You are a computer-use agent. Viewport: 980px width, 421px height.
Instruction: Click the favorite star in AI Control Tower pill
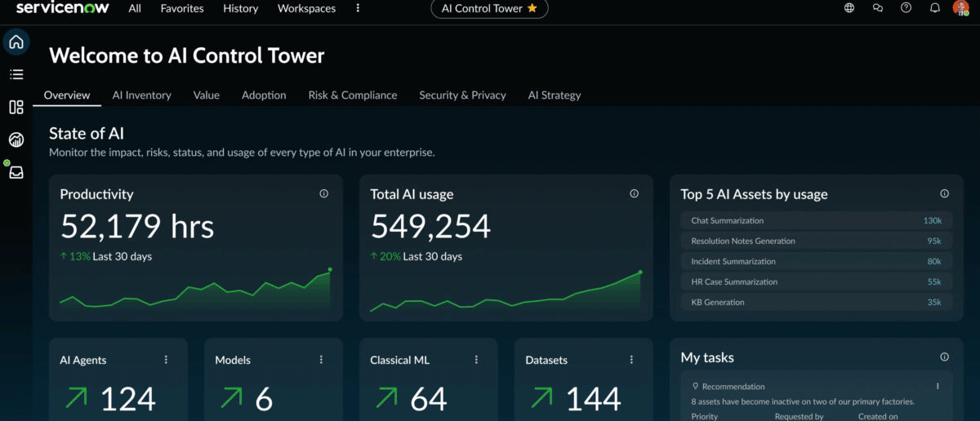pos(532,8)
